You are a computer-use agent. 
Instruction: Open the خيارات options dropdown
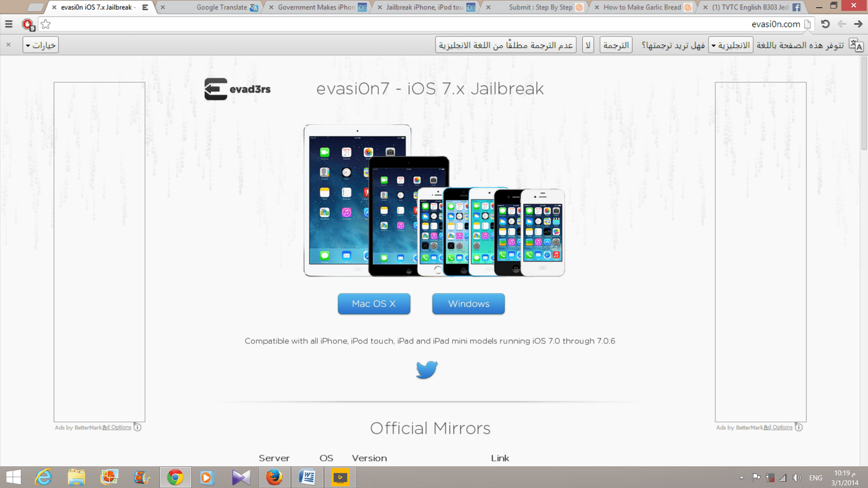coord(40,44)
